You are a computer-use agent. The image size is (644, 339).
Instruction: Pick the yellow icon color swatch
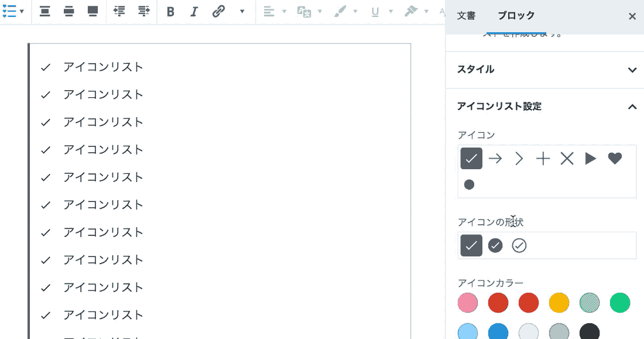click(x=559, y=303)
